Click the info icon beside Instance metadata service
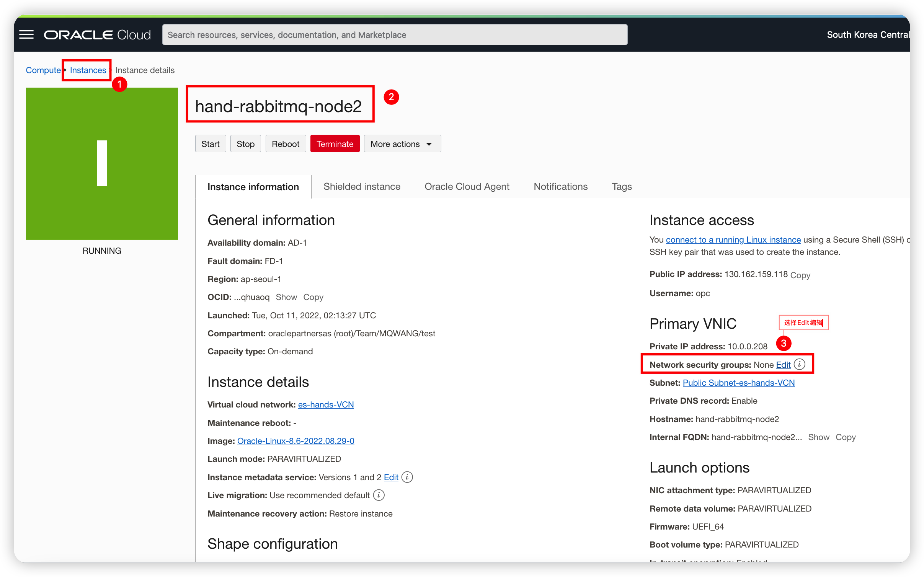The width and height of the screenshot is (924, 577). (x=407, y=477)
